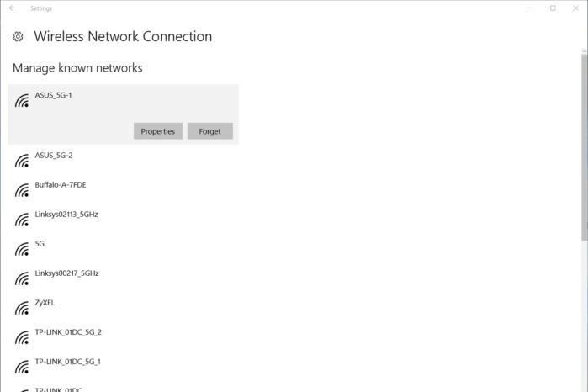Viewport: 588px width, 392px height.
Task: Click the Wi-Fi icon for TP-LINK_01DC_5G_2
Action: coord(22,337)
